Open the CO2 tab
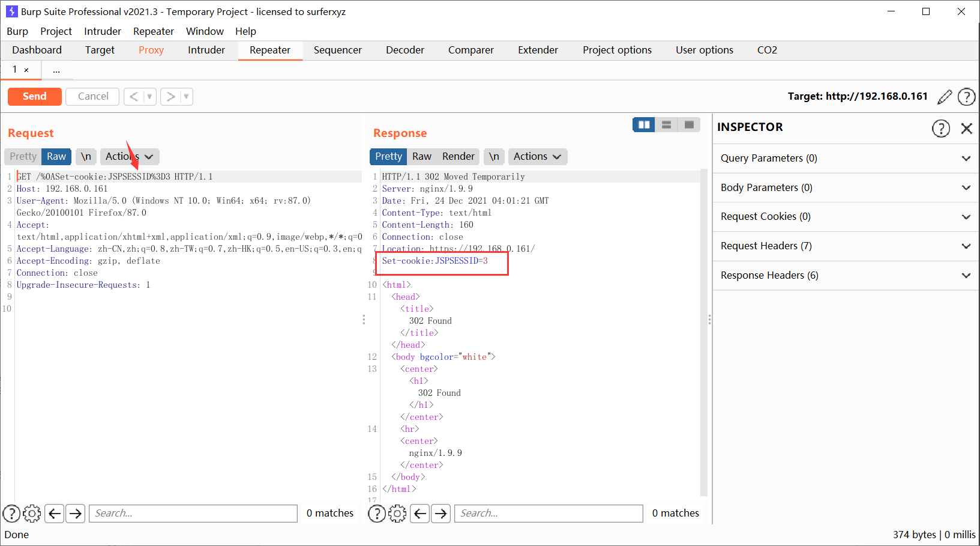The width and height of the screenshot is (980, 546). (767, 50)
